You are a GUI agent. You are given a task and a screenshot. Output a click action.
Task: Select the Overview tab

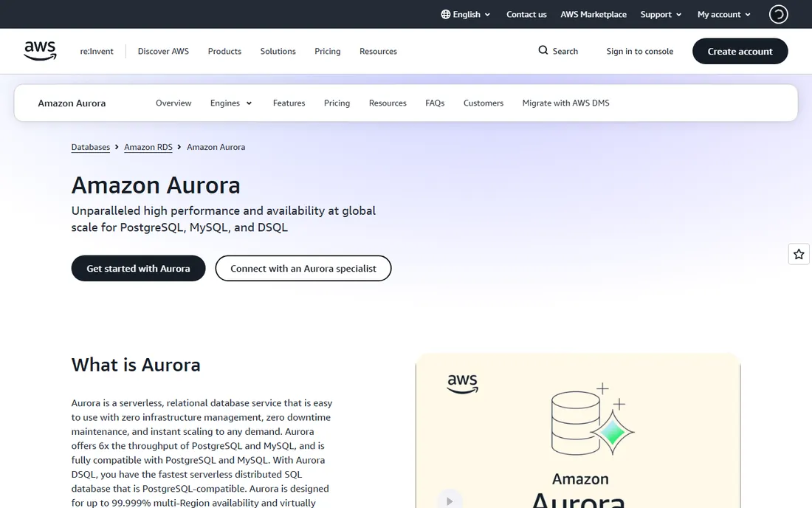173,103
